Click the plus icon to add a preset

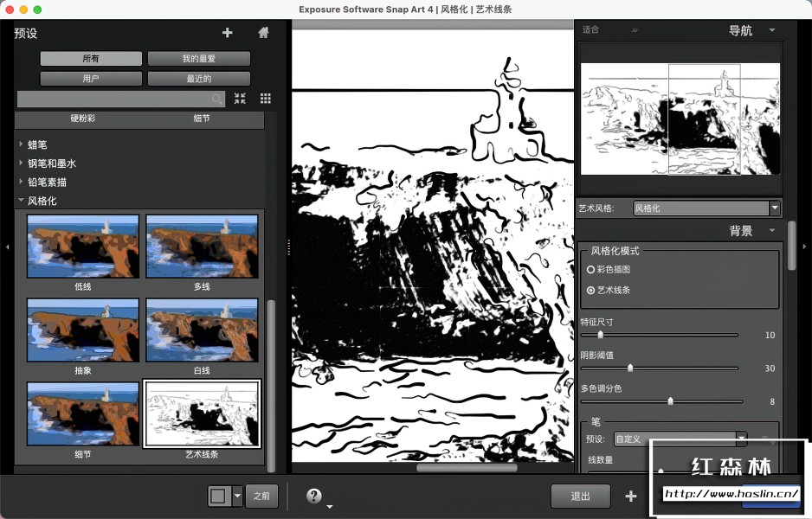coord(227,33)
